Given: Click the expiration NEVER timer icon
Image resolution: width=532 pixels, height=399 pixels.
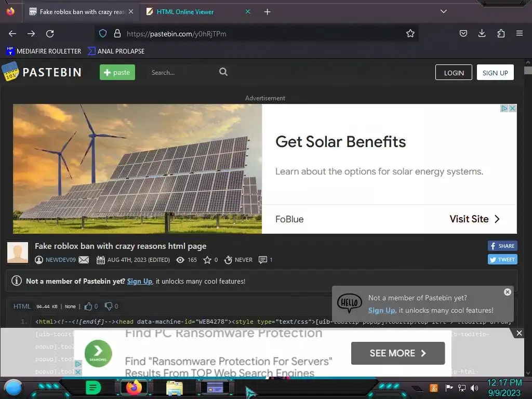Looking at the screenshot, I should (229, 260).
